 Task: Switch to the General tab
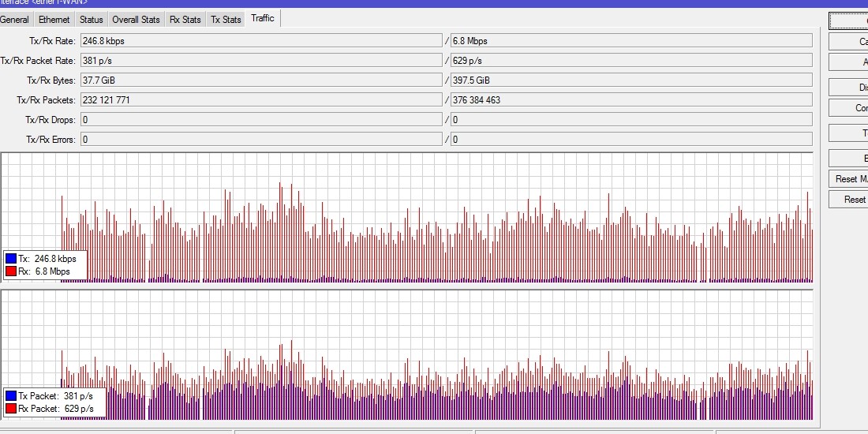(14, 20)
